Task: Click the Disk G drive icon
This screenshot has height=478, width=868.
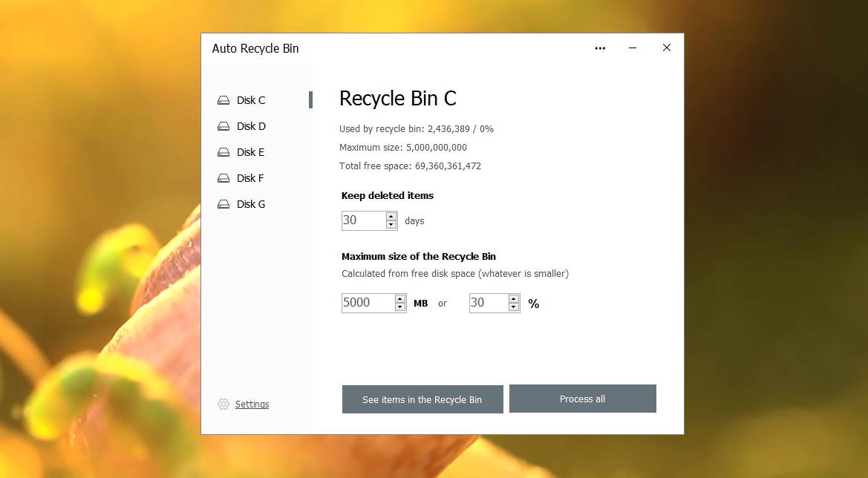Action: point(223,205)
